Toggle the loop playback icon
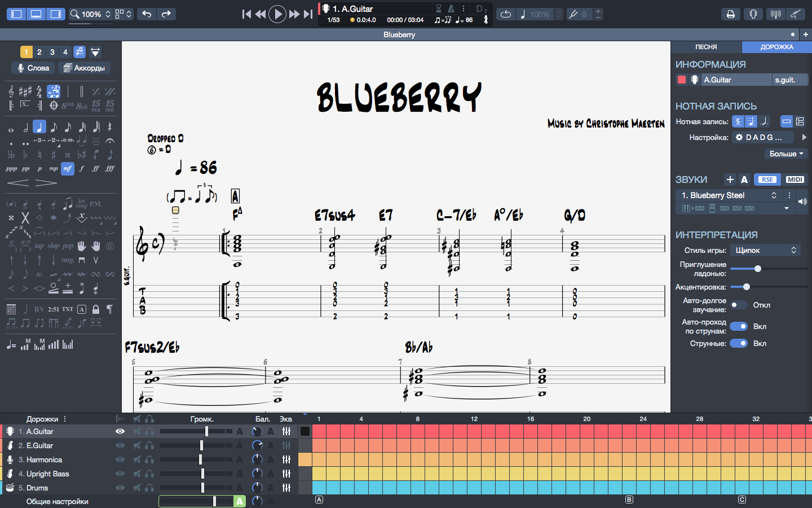Viewport: 812px width, 508px height. coord(506,14)
